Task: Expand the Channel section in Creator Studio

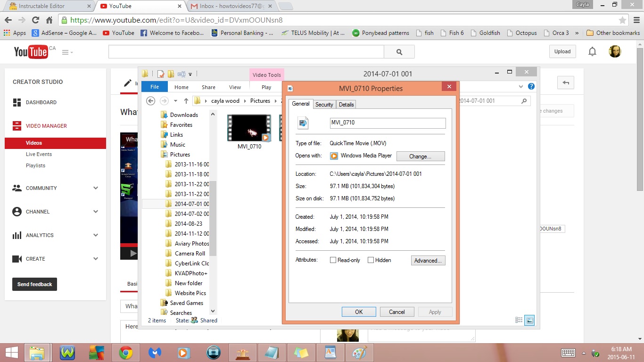Action: [96, 212]
